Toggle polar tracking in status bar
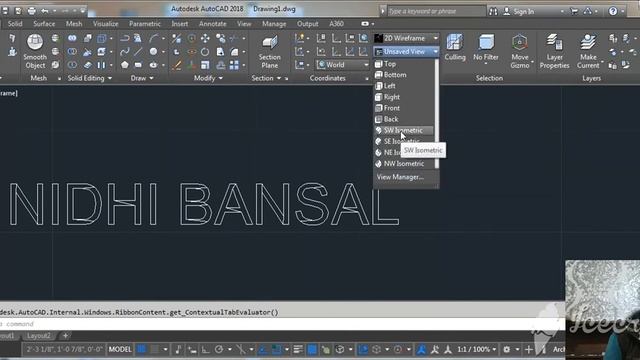 tap(219, 349)
